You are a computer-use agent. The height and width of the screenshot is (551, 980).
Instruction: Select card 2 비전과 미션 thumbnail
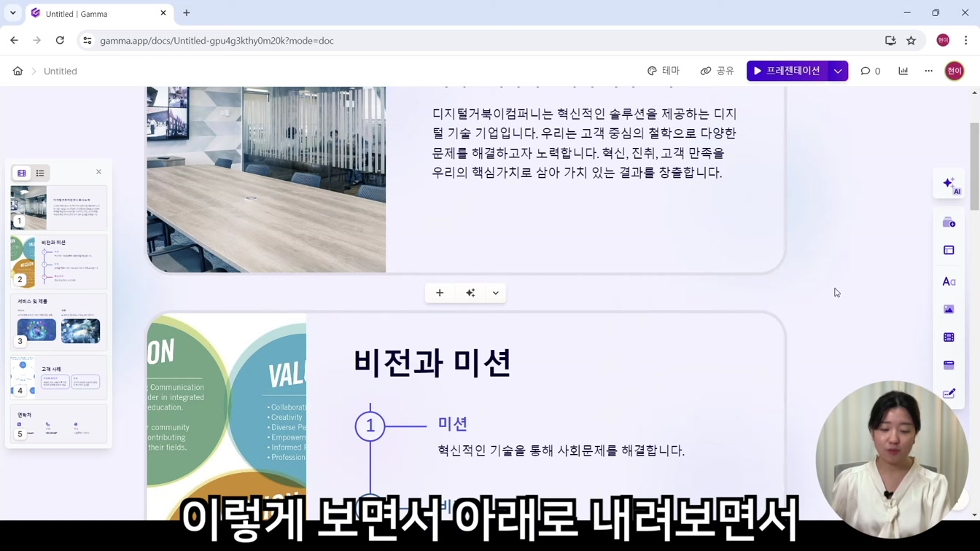(x=58, y=262)
